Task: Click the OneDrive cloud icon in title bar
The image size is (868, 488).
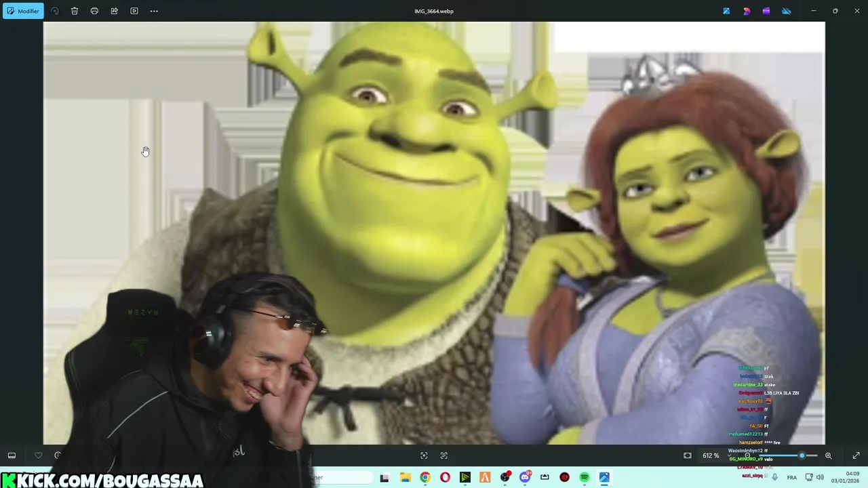Action: coord(787,11)
